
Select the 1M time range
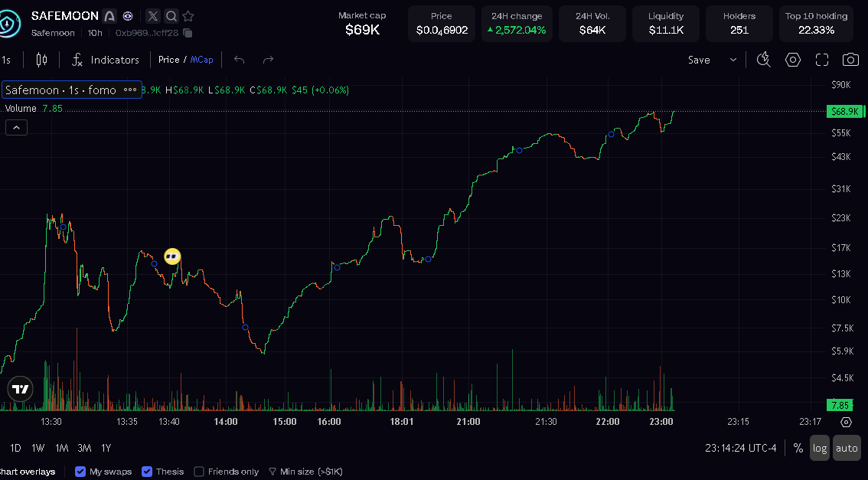pos(61,448)
